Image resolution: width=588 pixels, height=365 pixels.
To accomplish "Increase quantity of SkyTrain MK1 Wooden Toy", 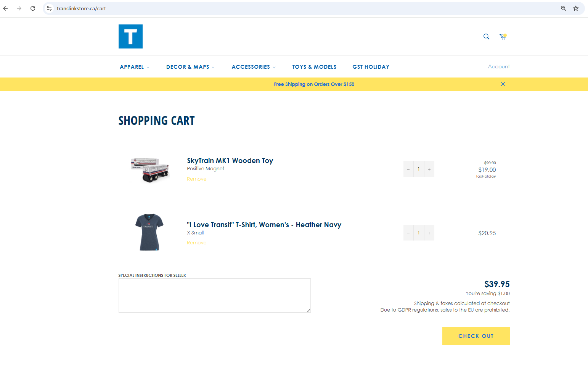I will click(x=429, y=169).
